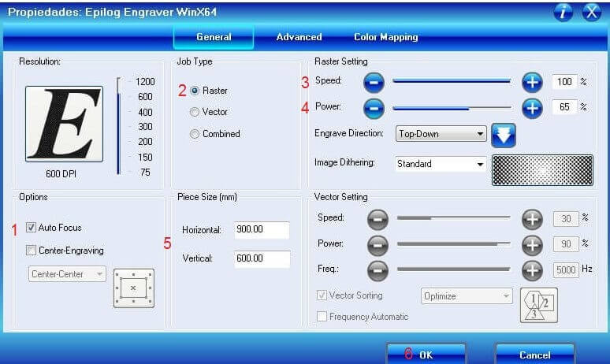Click the resolution preview letter E image

64,124
